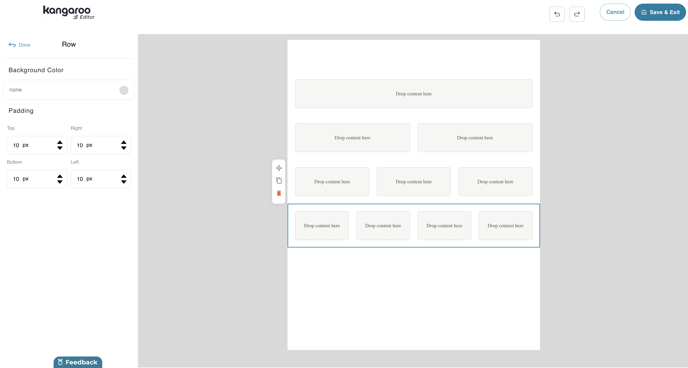
Task: Adjust the Top padding stepper arrows
Action: pyautogui.click(x=60, y=145)
